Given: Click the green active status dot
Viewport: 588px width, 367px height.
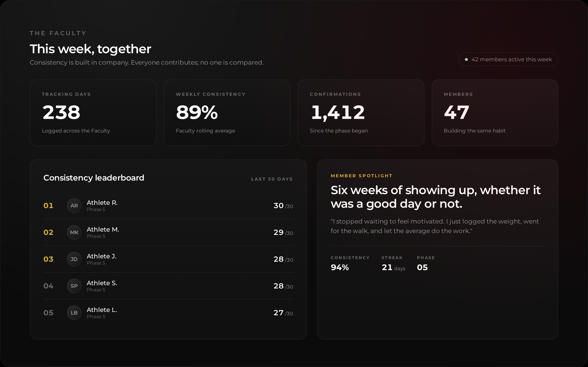Looking at the screenshot, I should (466, 59).
